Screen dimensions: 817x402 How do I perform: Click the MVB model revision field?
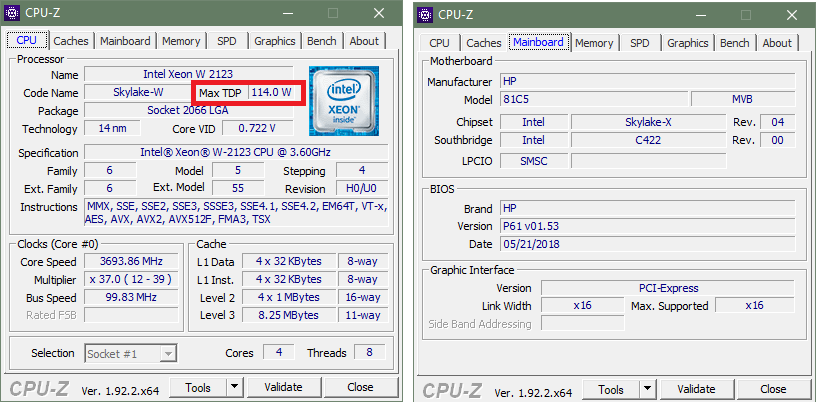click(743, 99)
